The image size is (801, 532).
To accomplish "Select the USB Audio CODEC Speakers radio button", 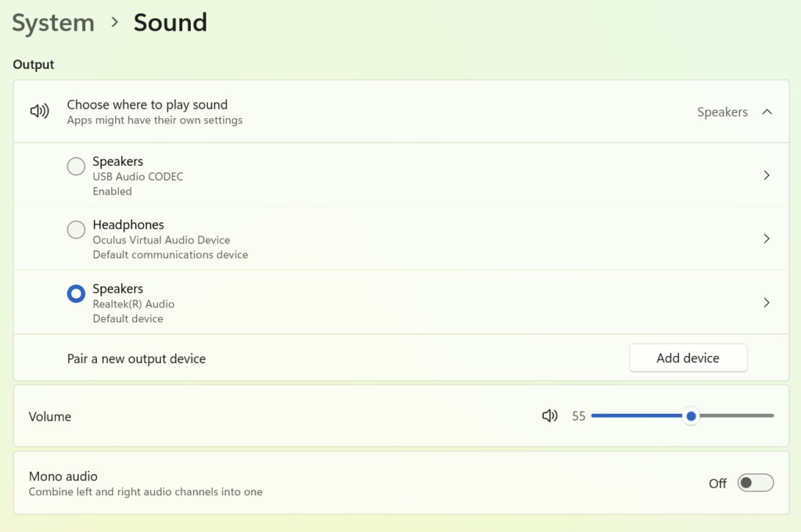I will click(x=76, y=166).
